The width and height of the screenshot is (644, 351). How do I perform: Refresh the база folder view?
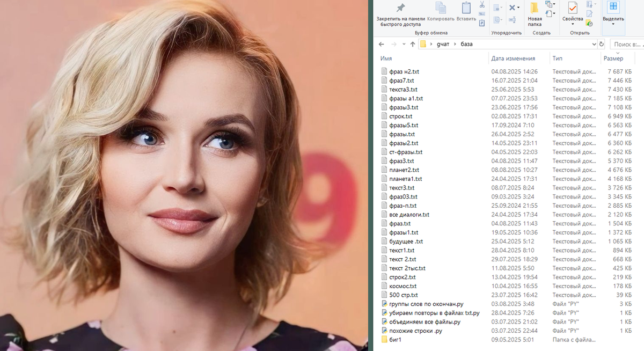[601, 44]
